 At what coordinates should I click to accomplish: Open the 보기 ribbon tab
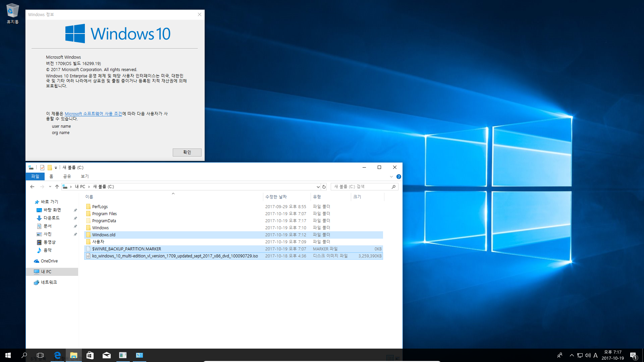click(x=85, y=176)
